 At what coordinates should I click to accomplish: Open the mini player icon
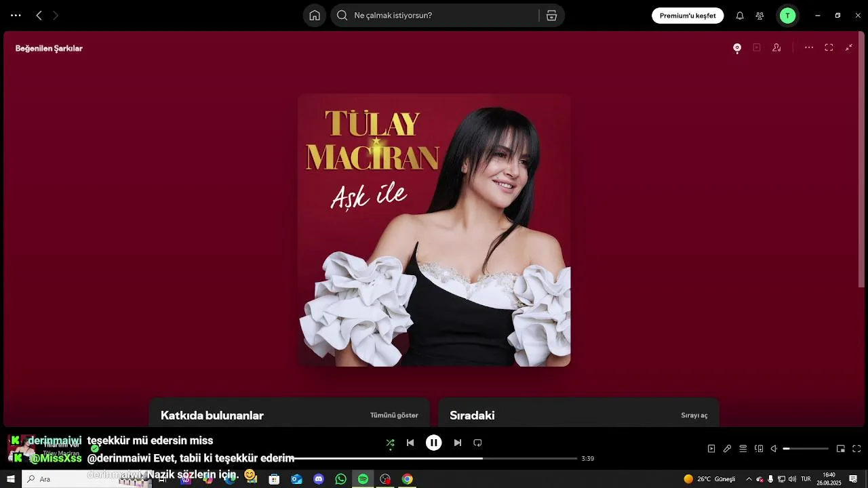pyautogui.click(x=841, y=449)
